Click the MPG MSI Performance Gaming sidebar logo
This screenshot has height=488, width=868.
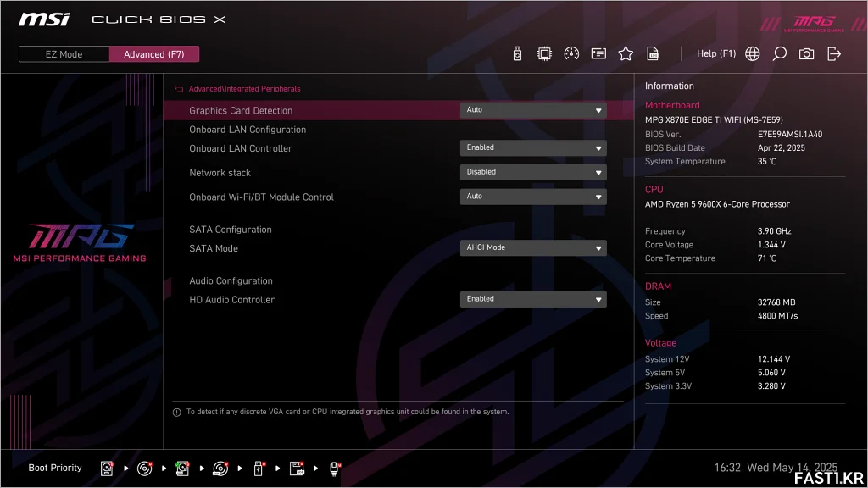[80, 242]
